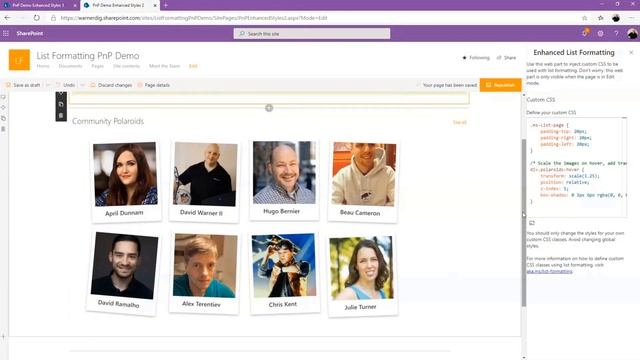Click inside the custom CSS code editor
The height and width of the screenshot is (360, 640).
[x=576, y=167]
